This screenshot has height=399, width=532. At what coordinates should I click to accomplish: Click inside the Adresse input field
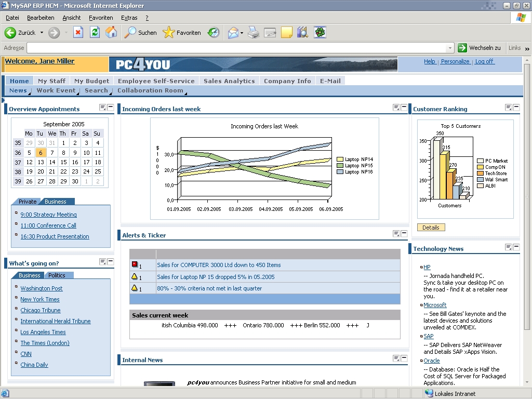[236, 48]
